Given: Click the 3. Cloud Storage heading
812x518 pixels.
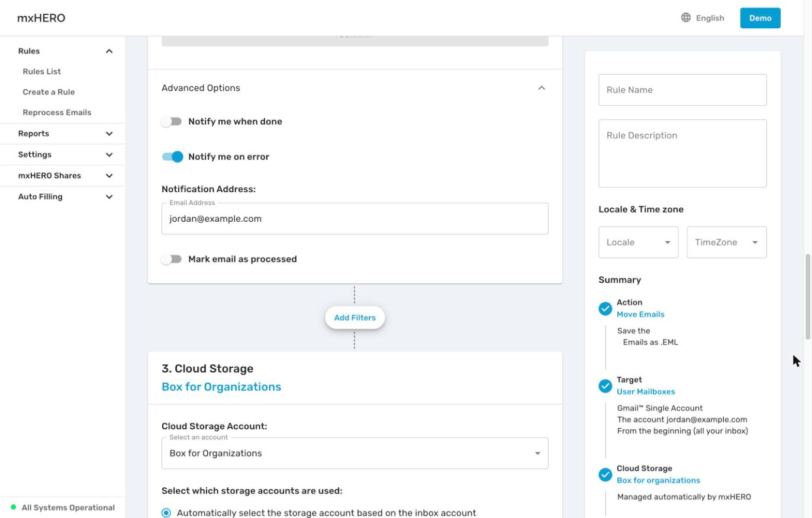Looking at the screenshot, I should click(207, 368).
